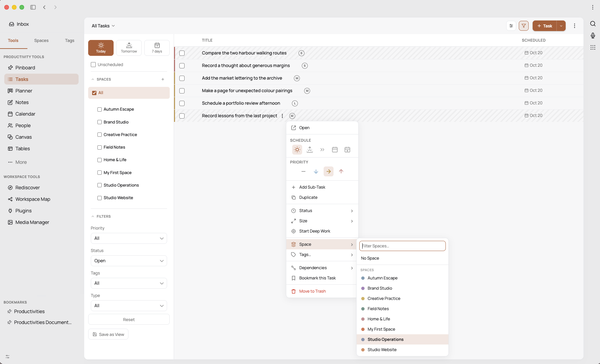Open the Type filter dropdown
This screenshot has width=600, height=364.
129,306
